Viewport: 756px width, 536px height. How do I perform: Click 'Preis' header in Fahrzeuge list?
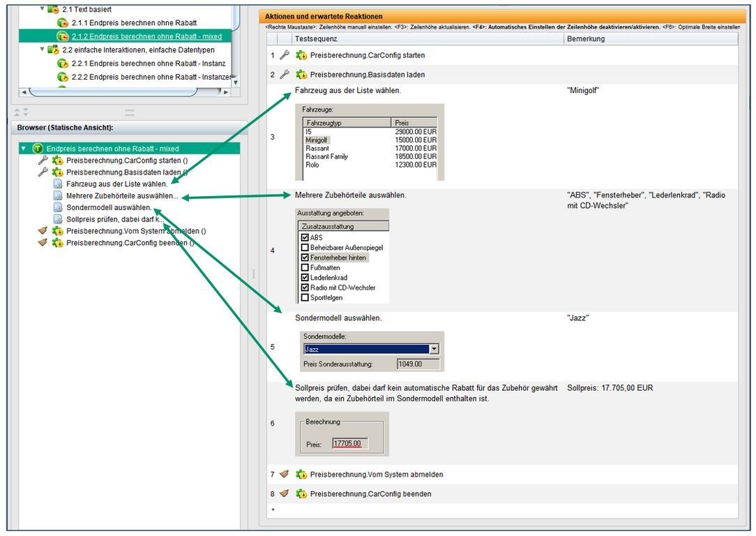pyautogui.click(x=414, y=123)
